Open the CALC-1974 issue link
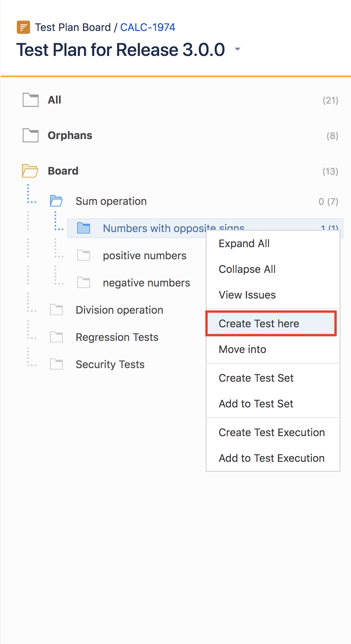This screenshot has height=644, width=351. (148, 27)
